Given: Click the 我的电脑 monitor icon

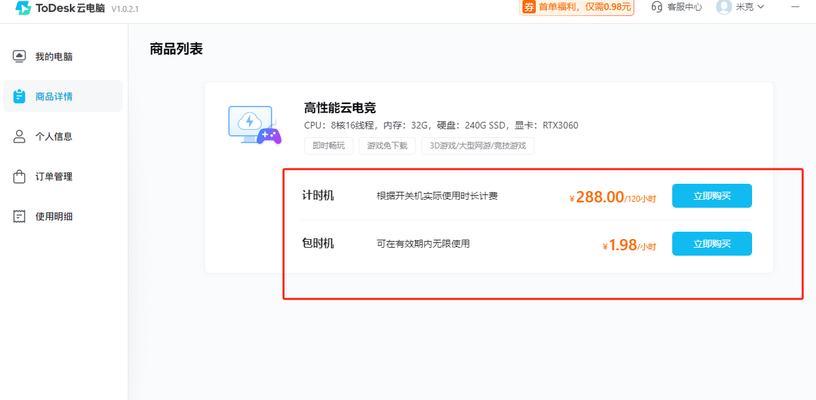Looking at the screenshot, I should click(19, 57).
